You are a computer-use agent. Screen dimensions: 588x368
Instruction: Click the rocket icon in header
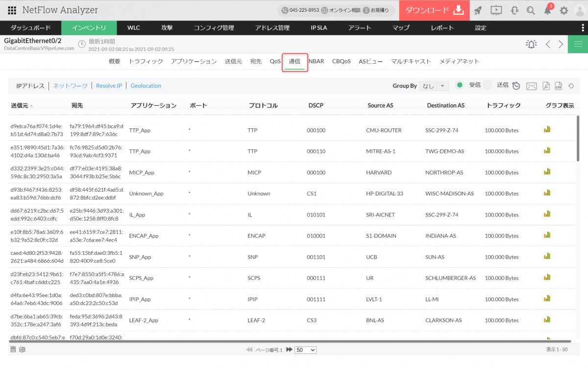(x=478, y=10)
